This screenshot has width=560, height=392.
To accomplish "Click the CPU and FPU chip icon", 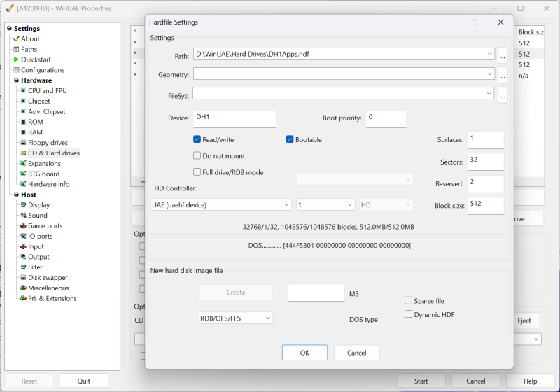I will pyautogui.click(x=23, y=91).
